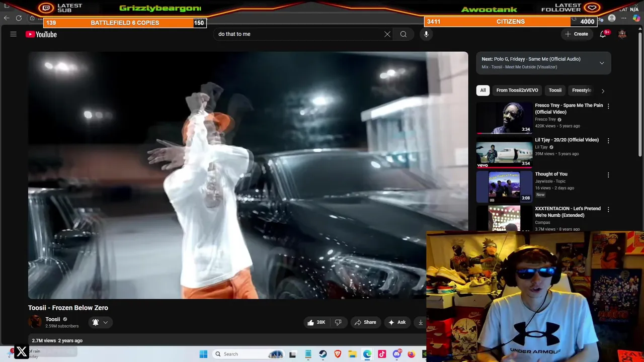This screenshot has width=644, height=362.
Task: Click the Ask button under the video
Action: pos(396,322)
